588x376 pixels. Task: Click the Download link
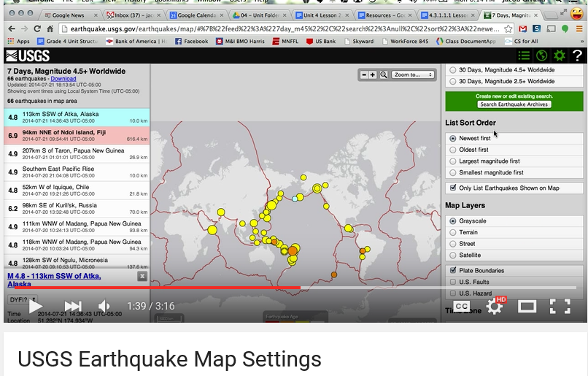pyautogui.click(x=63, y=79)
